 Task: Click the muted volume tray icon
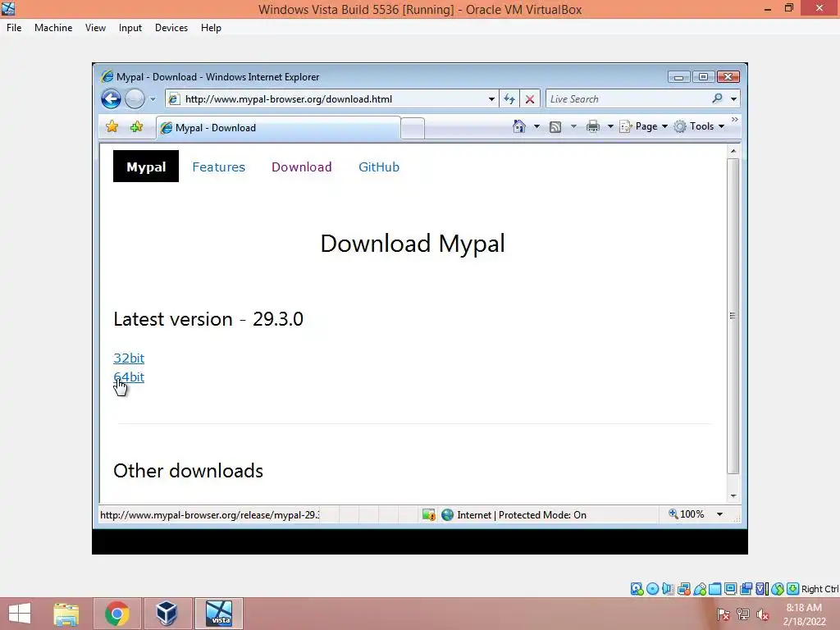coord(762,614)
